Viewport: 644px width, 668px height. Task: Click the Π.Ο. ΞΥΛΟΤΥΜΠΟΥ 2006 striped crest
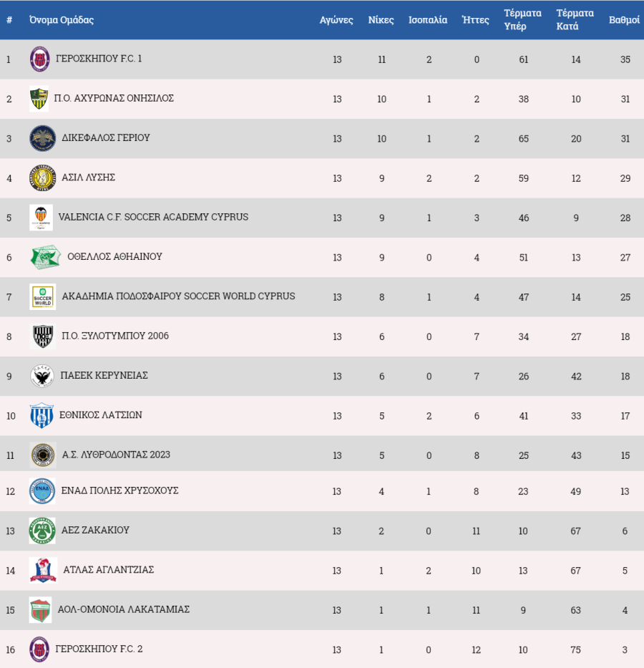tap(42, 337)
